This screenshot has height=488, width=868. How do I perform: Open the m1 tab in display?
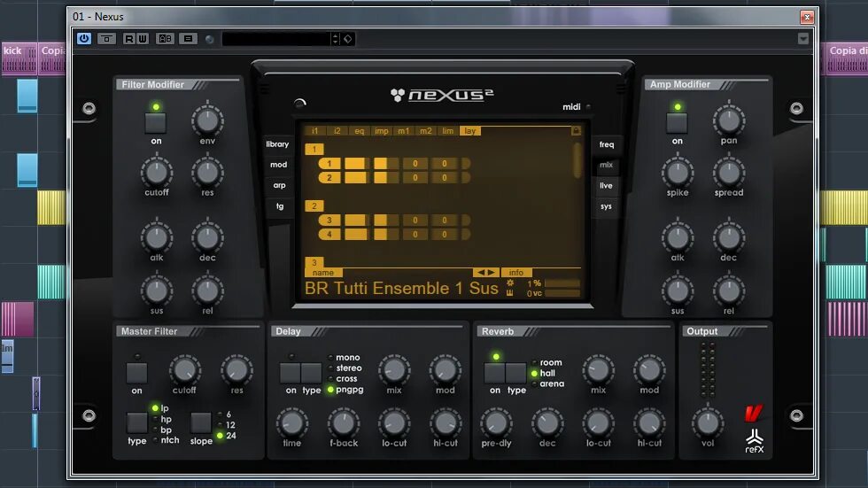(x=404, y=131)
